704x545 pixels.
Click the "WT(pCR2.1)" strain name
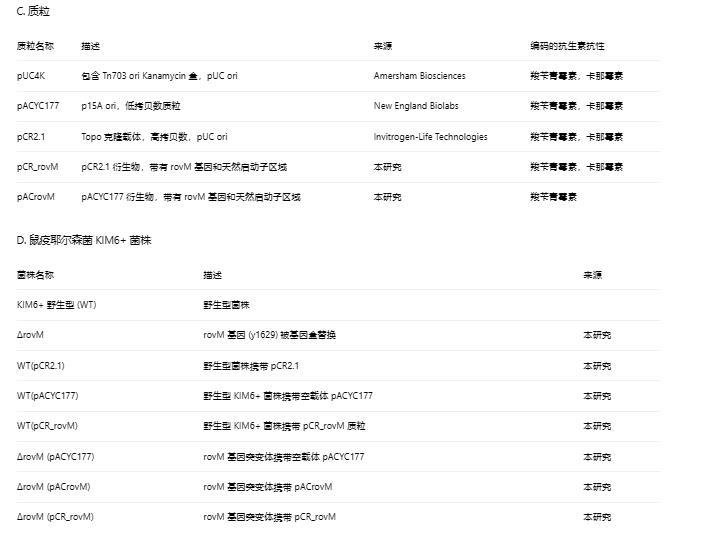click(x=41, y=366)
